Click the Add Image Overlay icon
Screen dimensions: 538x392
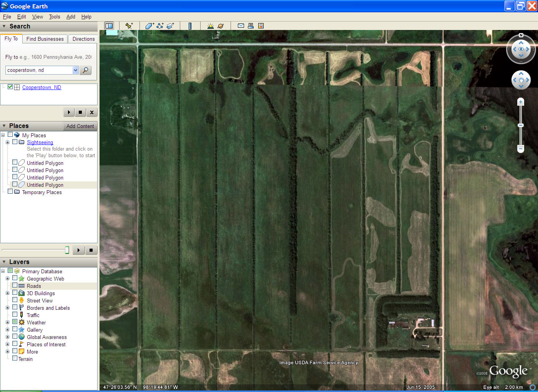[170, 26]
